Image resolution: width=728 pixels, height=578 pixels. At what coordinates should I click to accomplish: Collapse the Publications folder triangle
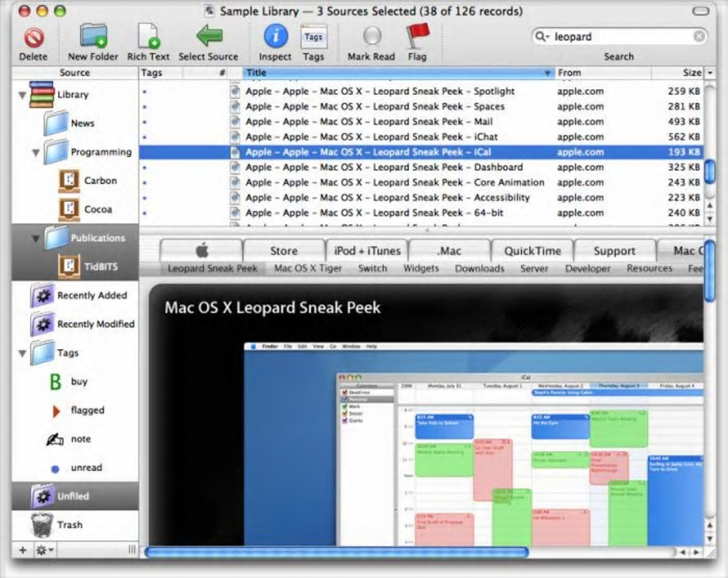[x=35, y=238]
